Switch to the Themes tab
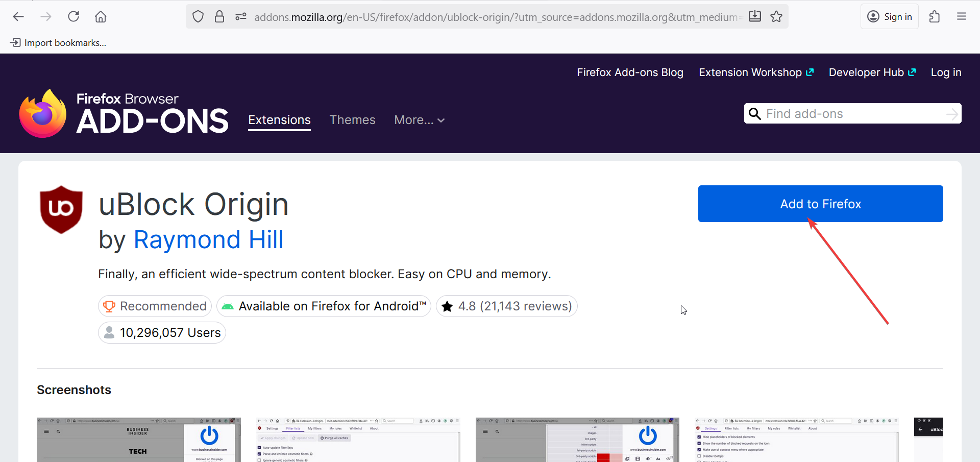 pyautogui.click(x=352, y=120)
